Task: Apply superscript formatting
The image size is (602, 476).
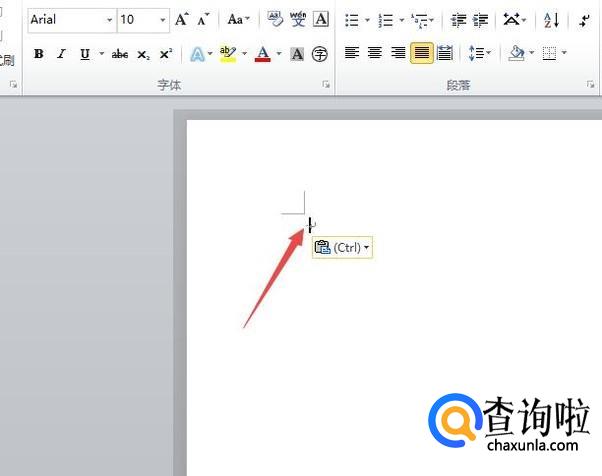Action: tap(166, 54)
